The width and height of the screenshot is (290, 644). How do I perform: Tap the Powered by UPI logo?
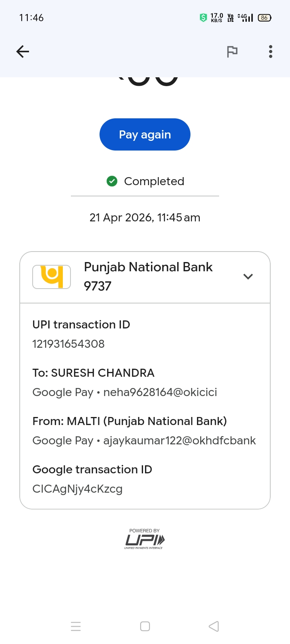145,539
